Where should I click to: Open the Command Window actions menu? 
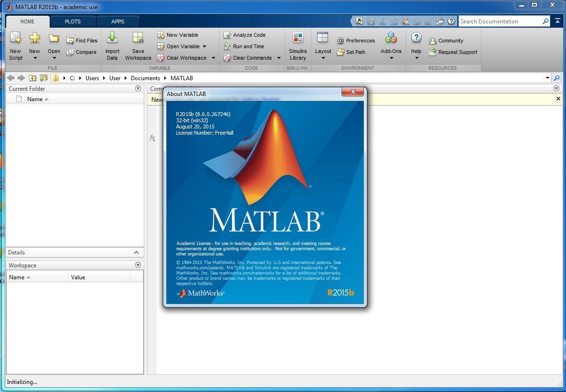(x=556, y=88)
